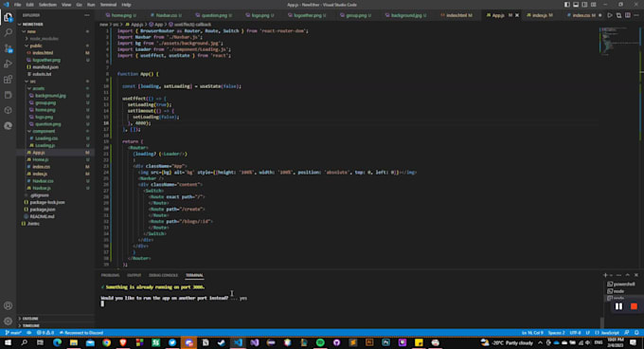Open Microsoft Edge from the taskbar
The width and height of the screenshot is (644, 349).
tap(57, 342)
